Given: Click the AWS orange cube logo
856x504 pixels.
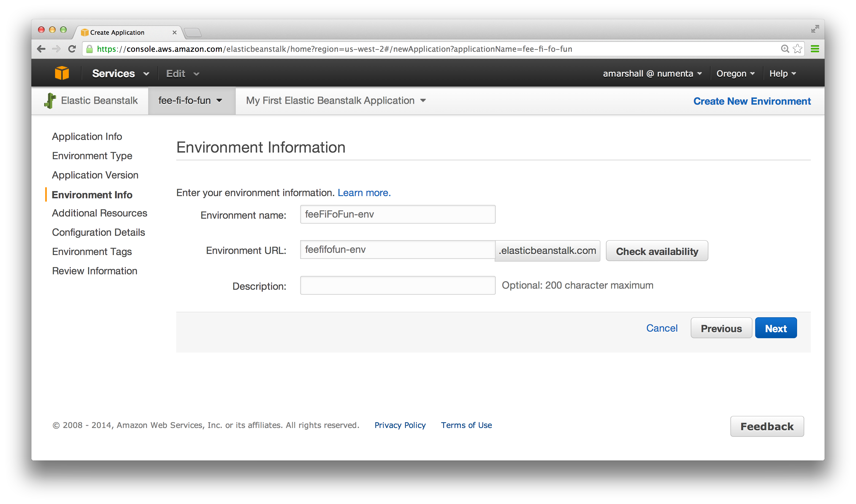Looking at the screenshot, I should click(x=62, y=73).
